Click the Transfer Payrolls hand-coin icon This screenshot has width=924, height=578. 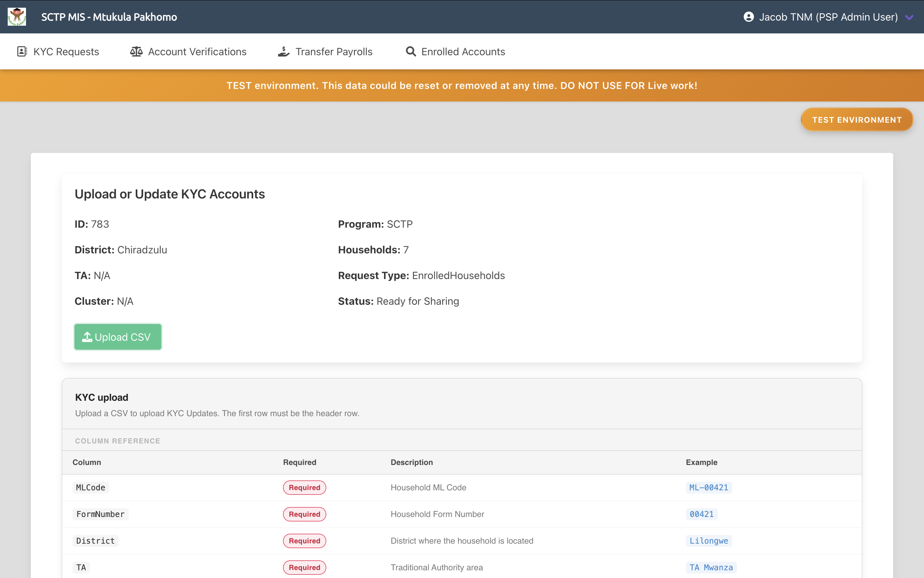tap(284, 52)
